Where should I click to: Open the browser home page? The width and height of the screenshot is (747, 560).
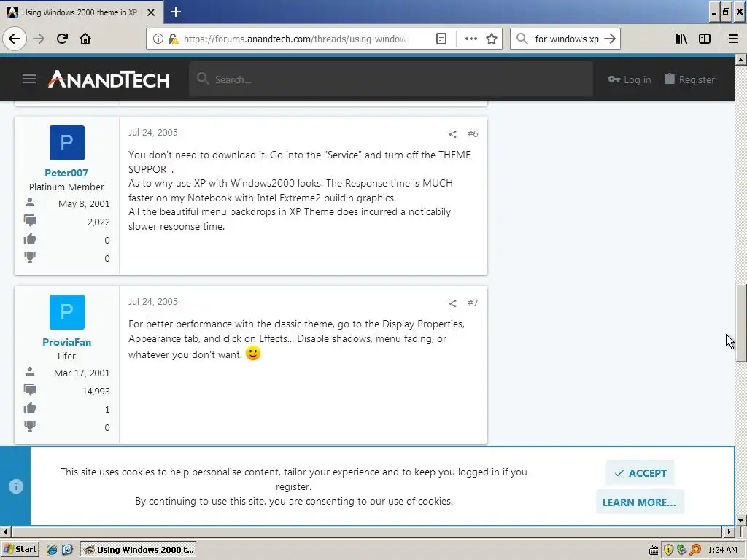pyautogui.click(x=85, y=39)
